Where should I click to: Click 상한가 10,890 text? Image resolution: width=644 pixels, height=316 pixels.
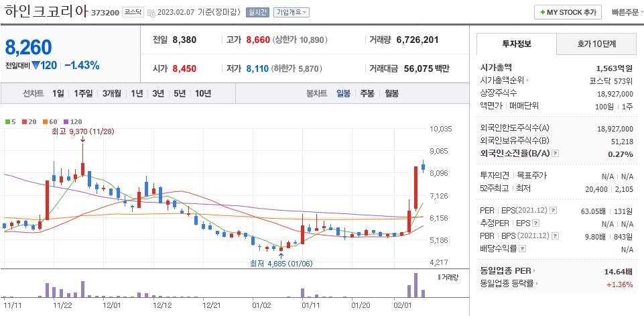tap(300, 40)
